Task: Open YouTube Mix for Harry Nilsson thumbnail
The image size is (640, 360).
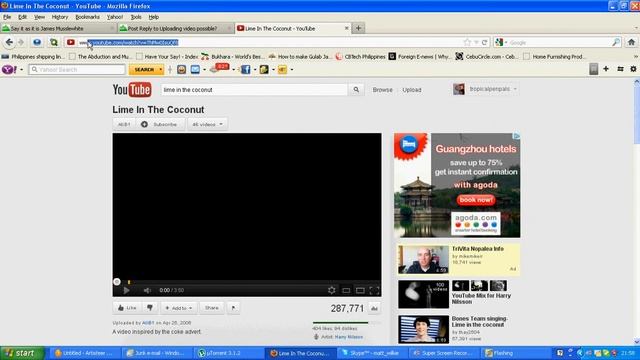Action: pyautogui.click(x=423, y=294)
